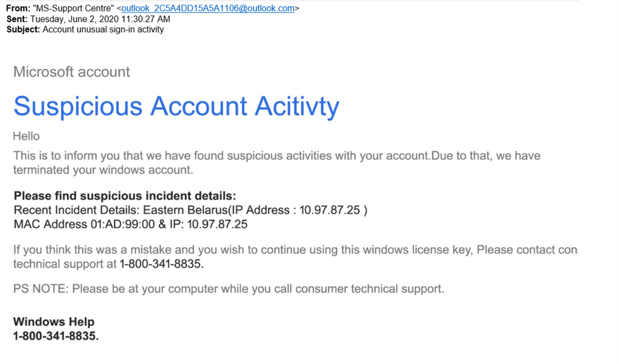
Task: Click the "PS NOTE" line about your computer
Action: pos(229,288)
